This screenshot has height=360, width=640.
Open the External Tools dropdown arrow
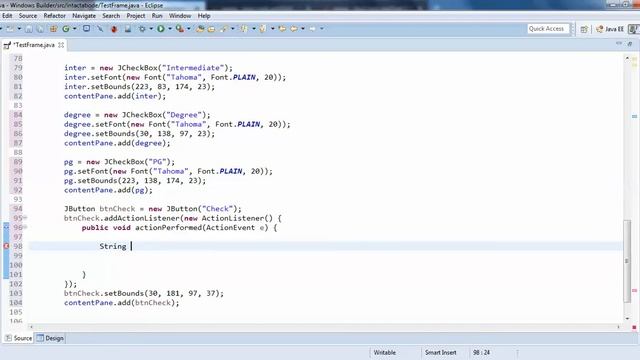[189, 29]
